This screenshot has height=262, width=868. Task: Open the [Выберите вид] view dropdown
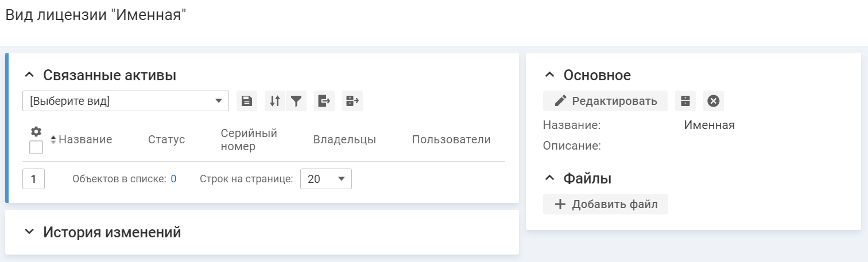tap(126, 101)
